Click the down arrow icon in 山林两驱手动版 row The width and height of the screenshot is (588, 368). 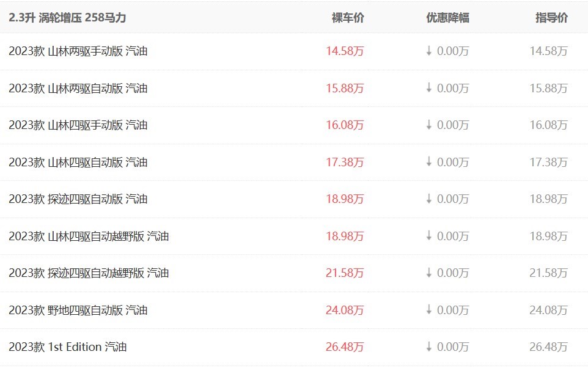(429, 51)
